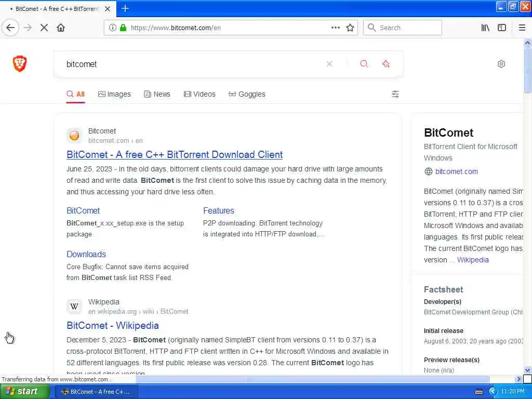Click 'Transferring data from www.bitcomet.com' status text

tap(57, 379)
